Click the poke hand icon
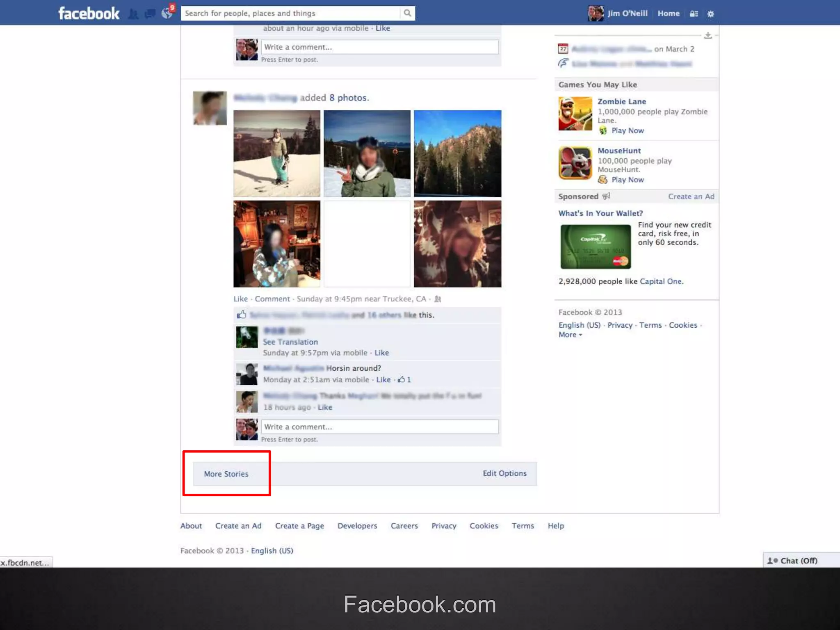The width and height of the screenshot is (840, 630). tap(563, 63)
